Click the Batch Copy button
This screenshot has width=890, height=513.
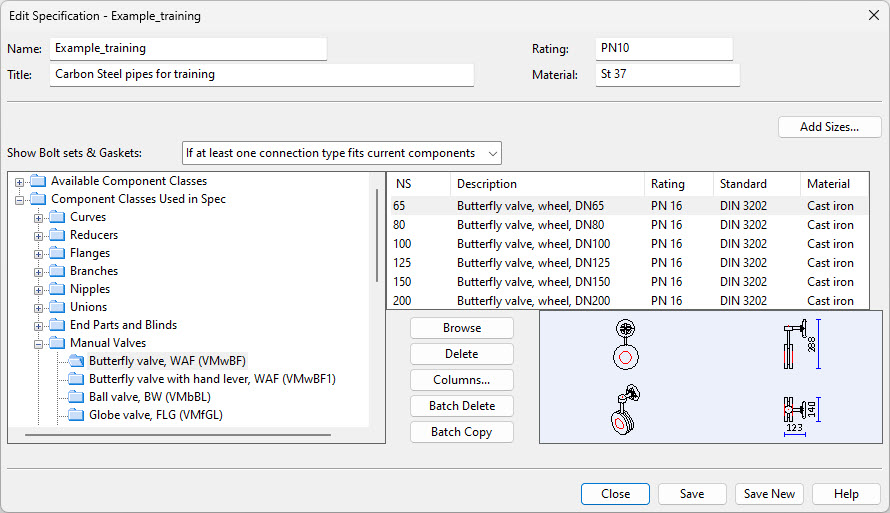coord(462,432)
